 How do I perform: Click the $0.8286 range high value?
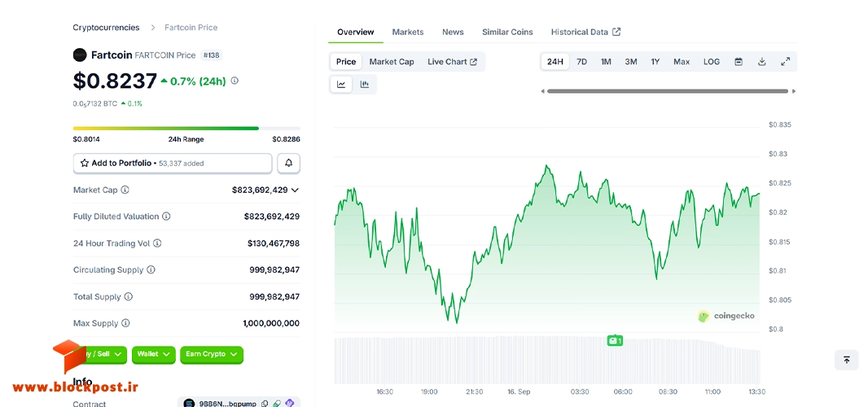coord(286,139)
